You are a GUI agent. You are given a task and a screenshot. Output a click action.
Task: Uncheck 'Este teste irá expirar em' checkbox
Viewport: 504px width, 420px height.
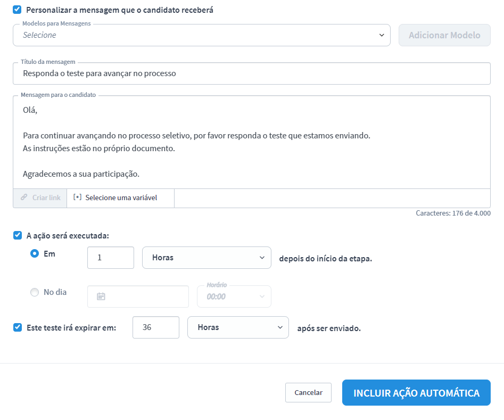(18, 327)
